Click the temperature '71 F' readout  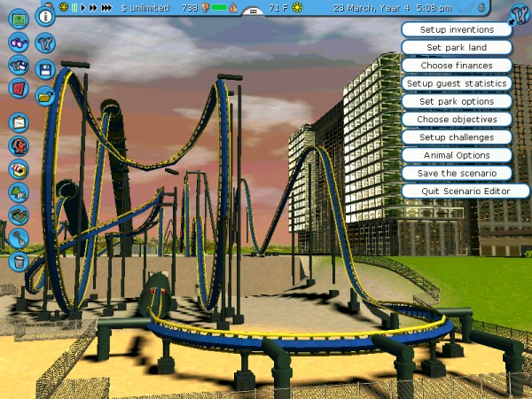(x=278, y=7)
